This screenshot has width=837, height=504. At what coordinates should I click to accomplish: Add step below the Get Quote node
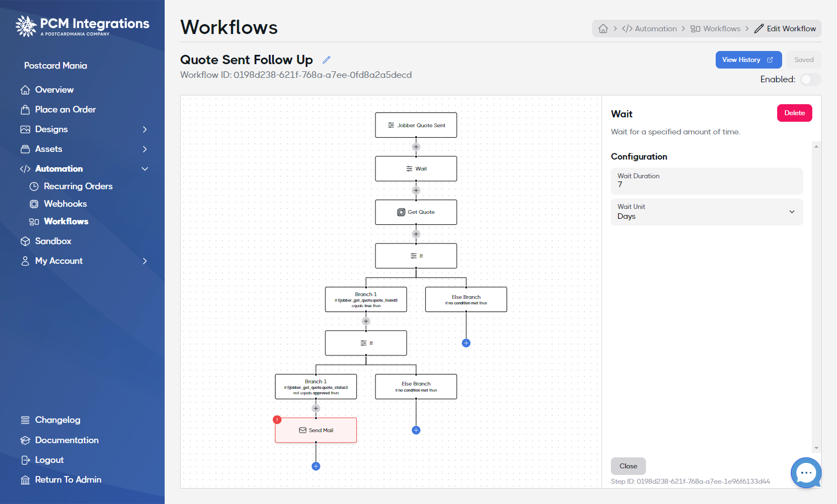pos(416,234)
